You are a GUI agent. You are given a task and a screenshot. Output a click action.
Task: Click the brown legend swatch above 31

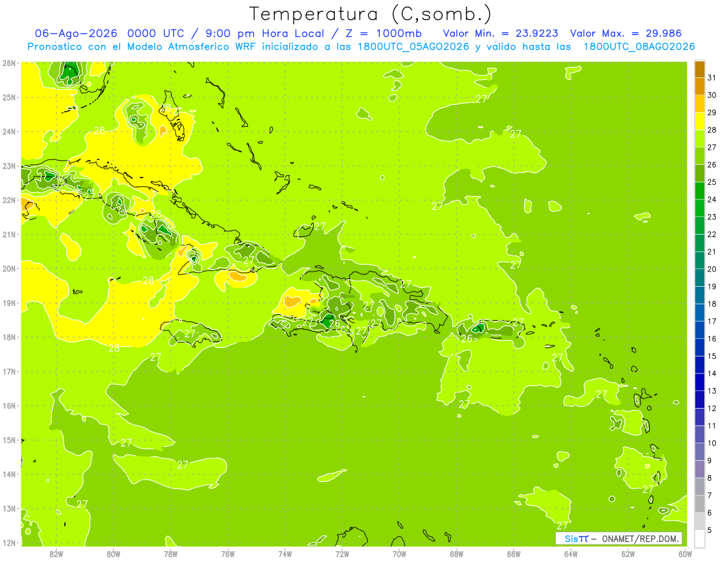[x=699, y=70]
